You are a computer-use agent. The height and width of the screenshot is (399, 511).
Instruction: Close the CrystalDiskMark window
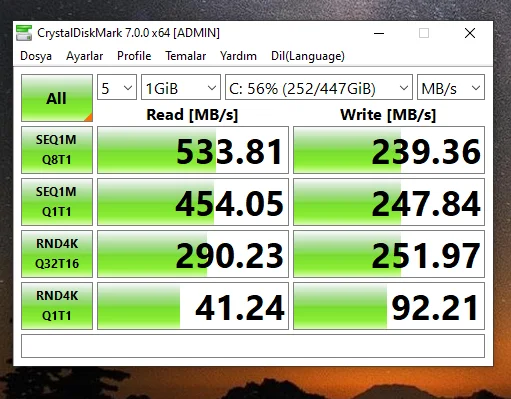pyautogui.click(x=470, y=33)
